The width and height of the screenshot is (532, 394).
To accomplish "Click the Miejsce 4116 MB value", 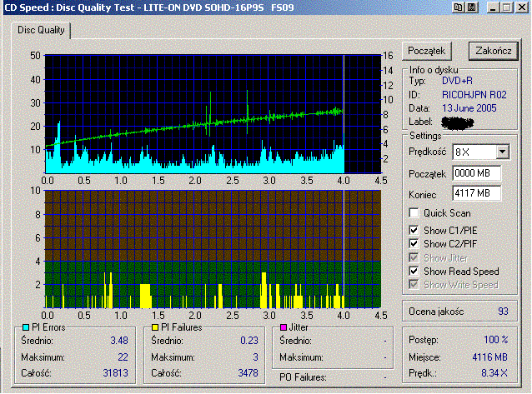I will pos(490,357).
